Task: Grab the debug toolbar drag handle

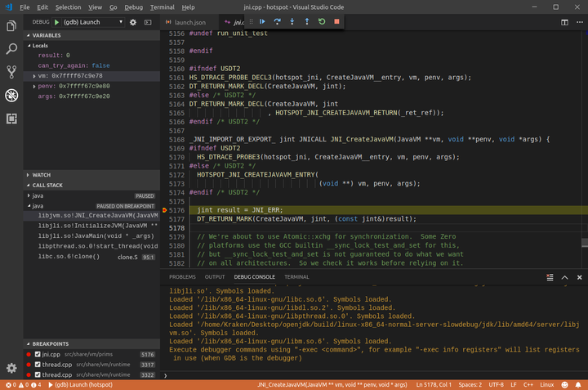Action: [x=252, y=21]
